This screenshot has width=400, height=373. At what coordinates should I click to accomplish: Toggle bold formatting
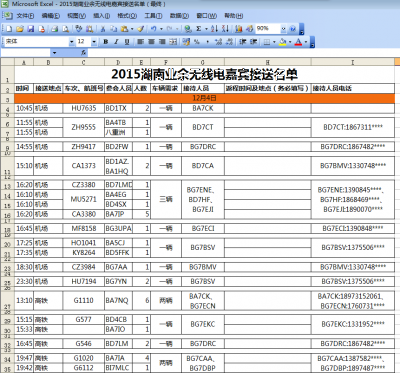coord(106,42)
